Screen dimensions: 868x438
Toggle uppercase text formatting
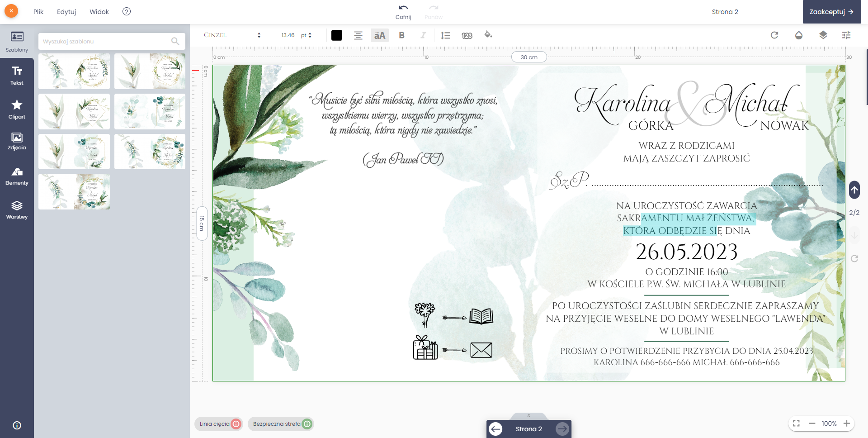(x=380, y=35)
